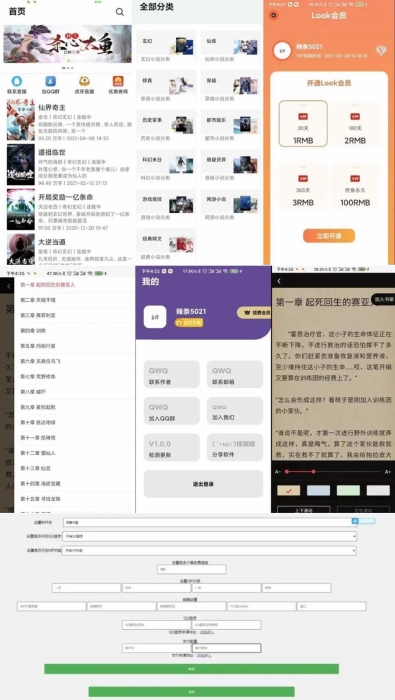Image resolution: width=395 pixels, height=700 pixels.
Task: Tap the round icon beside Look会员 title
Action: [x=274, y=15]
